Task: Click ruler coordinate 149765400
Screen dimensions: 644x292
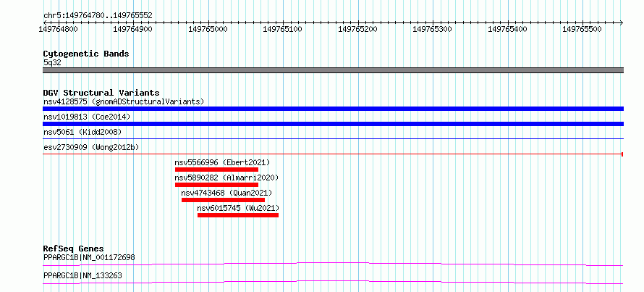Action: click(x=508, y=29)
